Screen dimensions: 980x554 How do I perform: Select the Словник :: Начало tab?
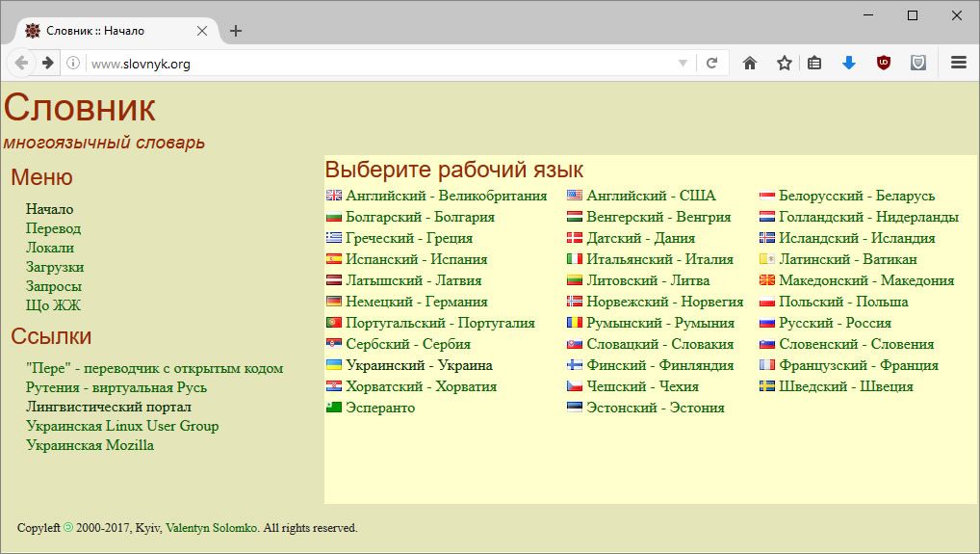[x=106, y=31]
